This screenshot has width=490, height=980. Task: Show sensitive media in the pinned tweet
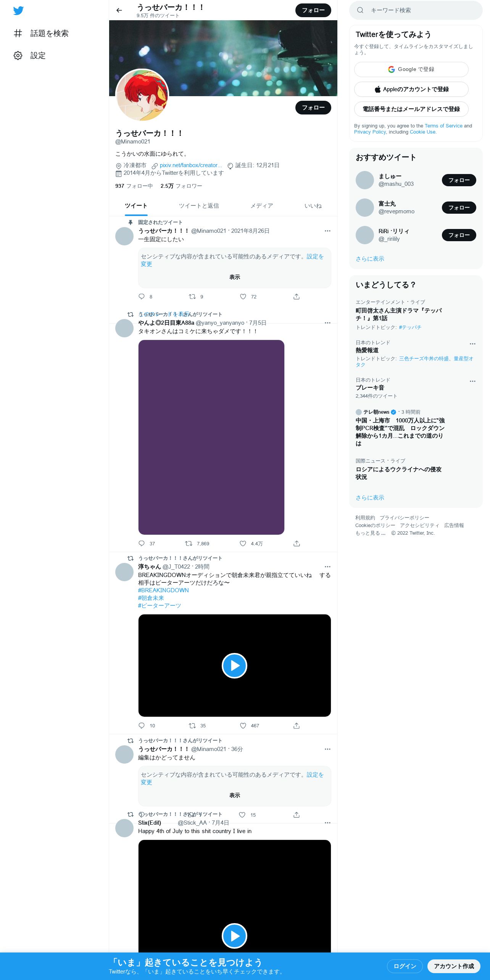click(x=235, y=277)
